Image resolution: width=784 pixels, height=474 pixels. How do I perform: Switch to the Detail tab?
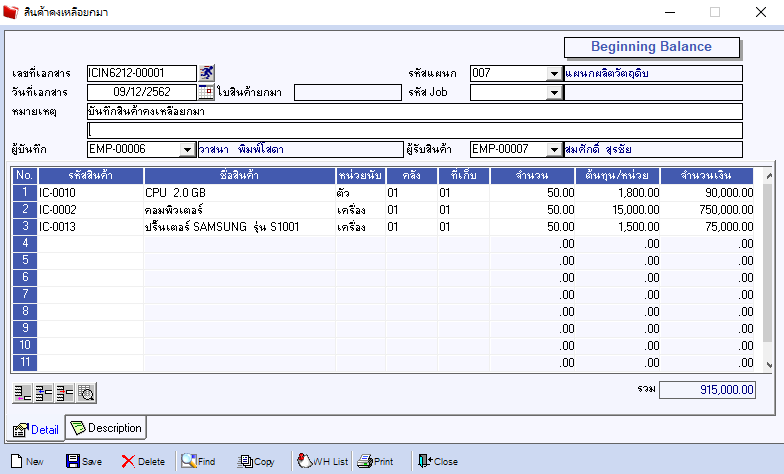36,430
